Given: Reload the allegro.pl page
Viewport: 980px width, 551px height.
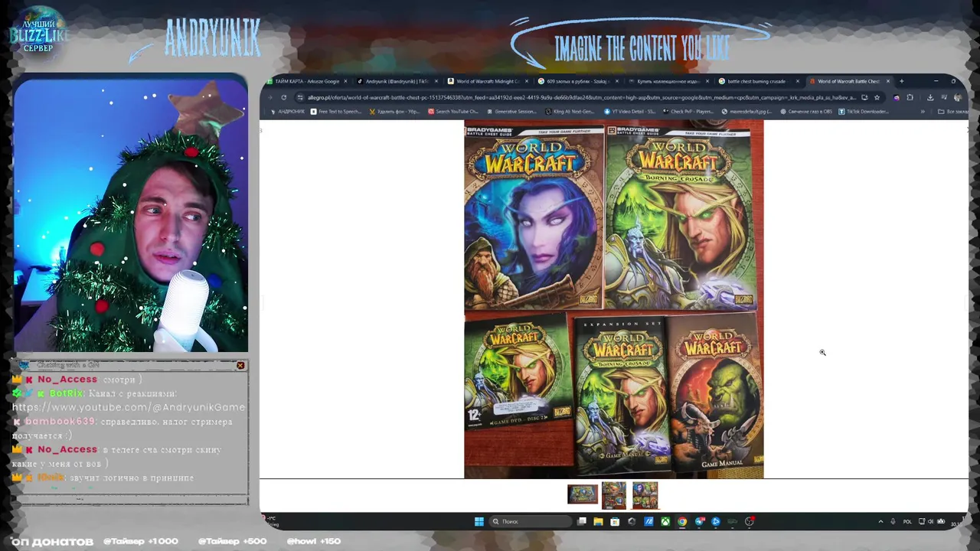Looking at the screenshot, I should click(283, 97).
